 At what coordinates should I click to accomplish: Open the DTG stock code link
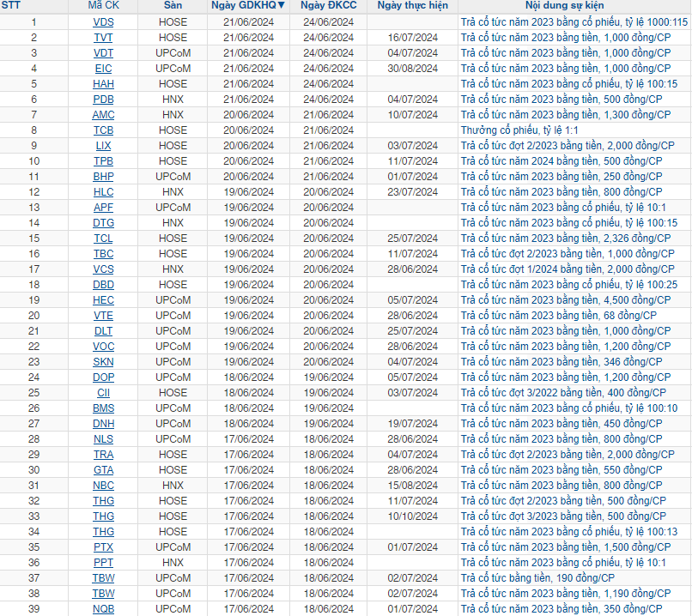click(103, 223)
